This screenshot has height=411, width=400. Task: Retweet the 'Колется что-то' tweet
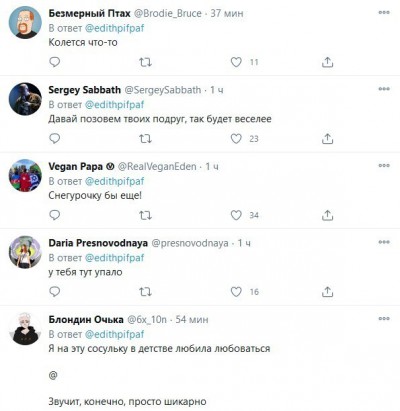(145, 62)
